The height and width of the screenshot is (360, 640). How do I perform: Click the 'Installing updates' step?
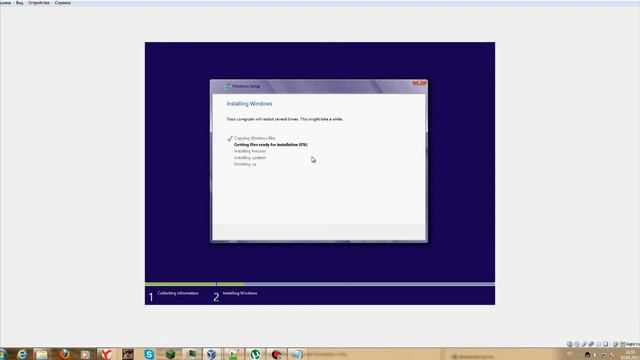[x=250, y=158]
